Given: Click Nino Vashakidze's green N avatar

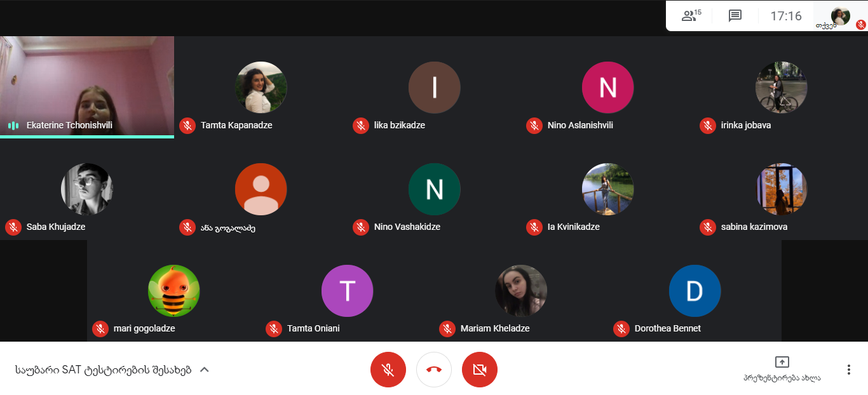Looking at the screenshot, I should pyautogui.click(x=435, y=189).
